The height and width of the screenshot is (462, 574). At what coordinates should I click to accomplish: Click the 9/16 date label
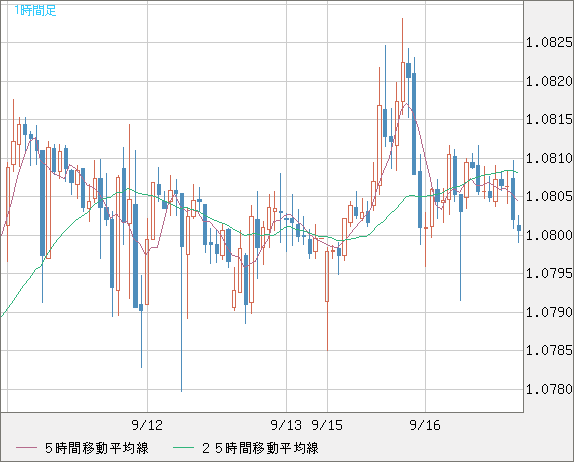[x=425, y=425]
